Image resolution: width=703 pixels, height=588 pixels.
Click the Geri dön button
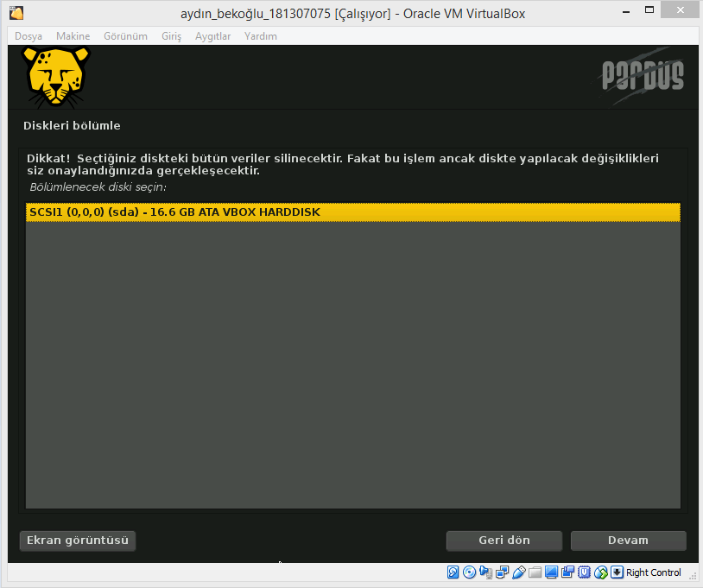pyautogui.click(x=504, y=541)
